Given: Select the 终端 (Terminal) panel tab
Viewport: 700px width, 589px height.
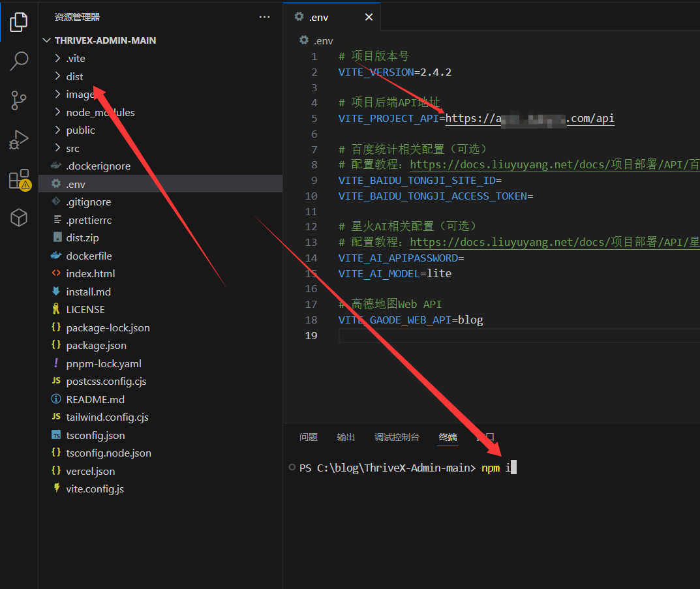Looking at the screenshot, I should [448, 437].
